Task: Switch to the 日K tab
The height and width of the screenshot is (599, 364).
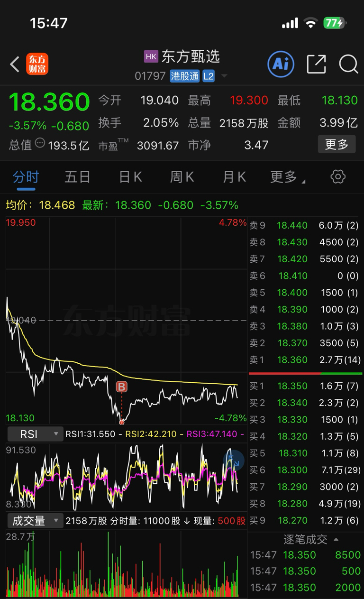Action: (130, 177)
